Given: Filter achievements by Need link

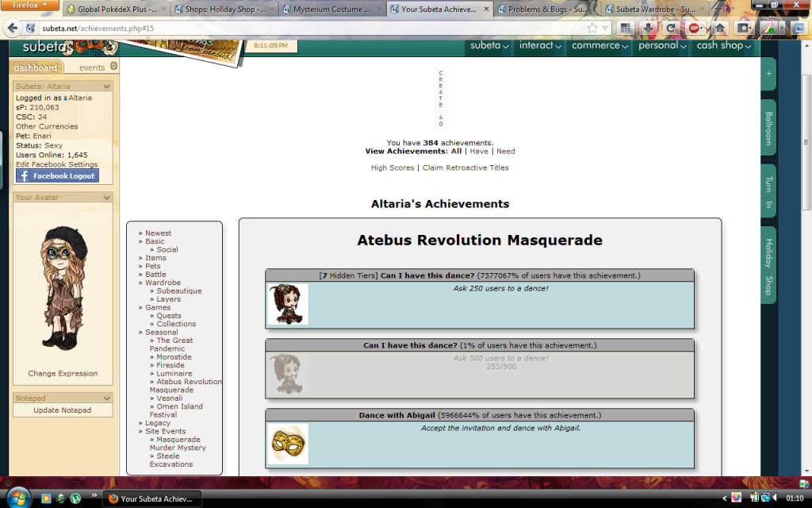Looking at the screenshot, I should pos(505,151).
